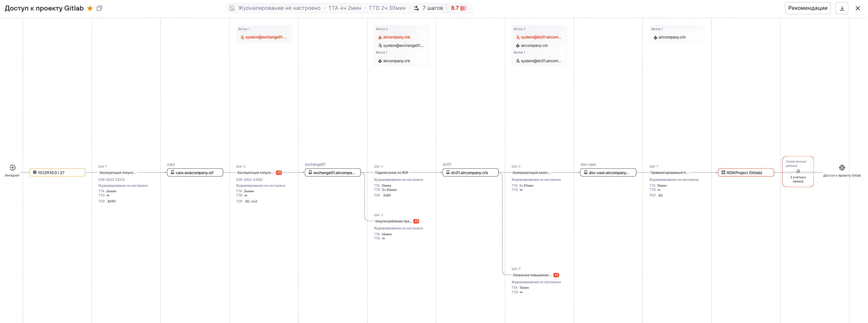868x323 pixels.
Task: Close the attack path view
Action: pos(858,8)
